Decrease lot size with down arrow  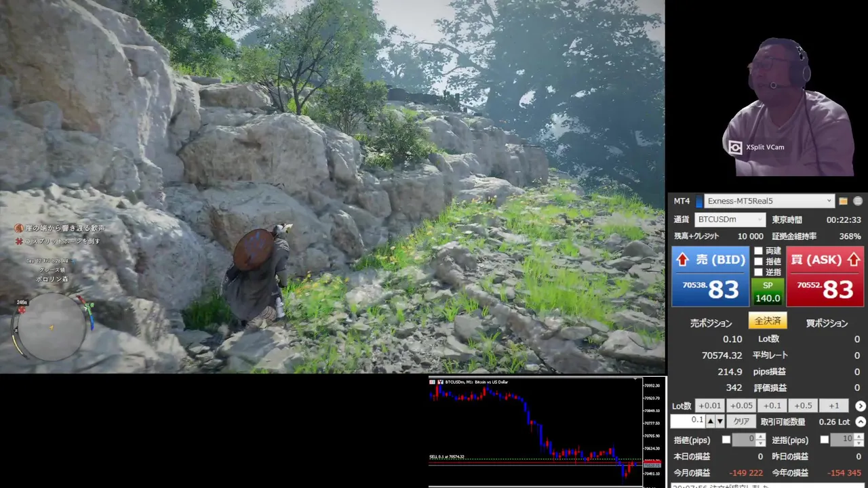click(x=720, y=422)
